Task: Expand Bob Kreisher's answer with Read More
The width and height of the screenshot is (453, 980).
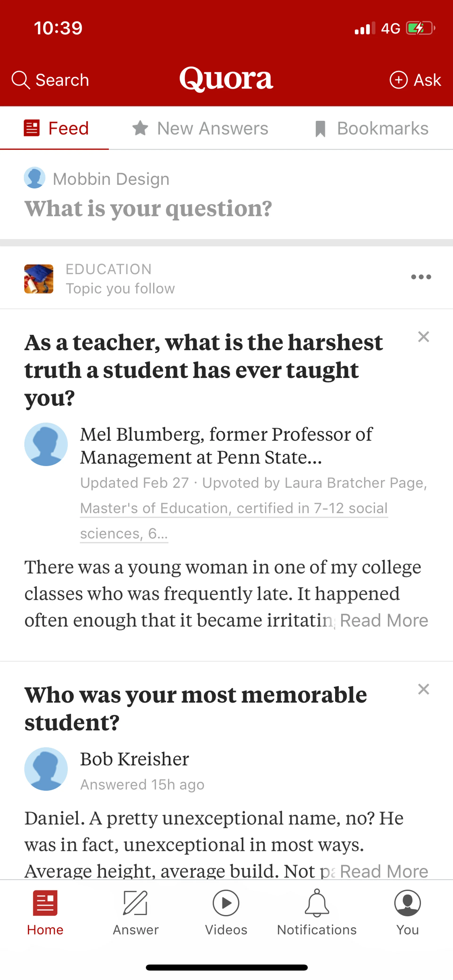Action: [x=384, y=871]
